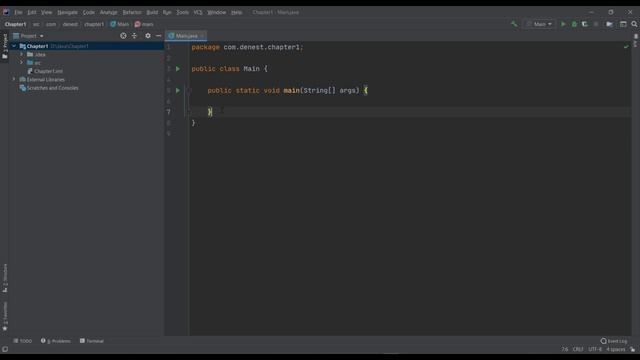
Task: Hide the Project tool window with minus icon
Action: pos(159,36)
